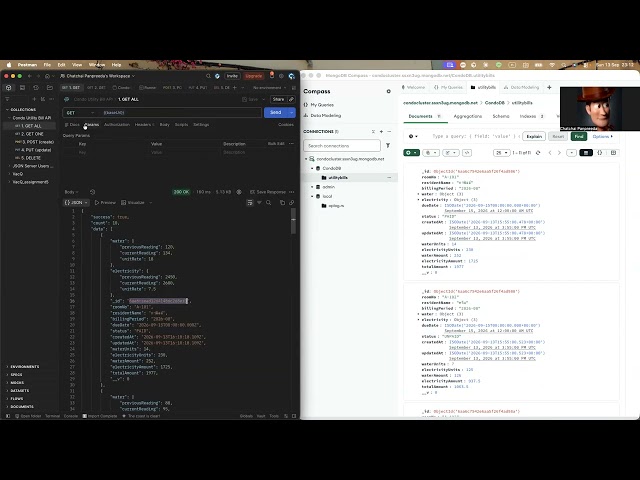This screenshot has width=640, height=480.
Task: Open the JSON format dropdown in response
Action: (76, 202)
